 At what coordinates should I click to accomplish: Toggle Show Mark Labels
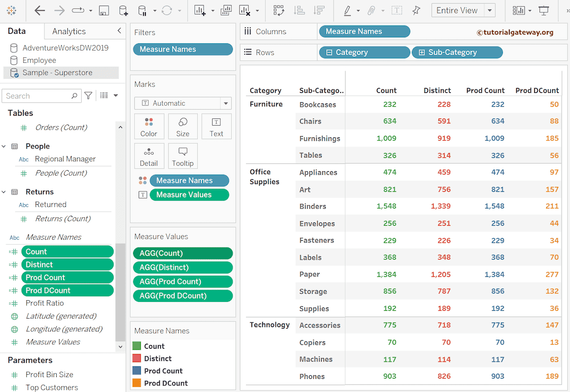click(397, 11)
